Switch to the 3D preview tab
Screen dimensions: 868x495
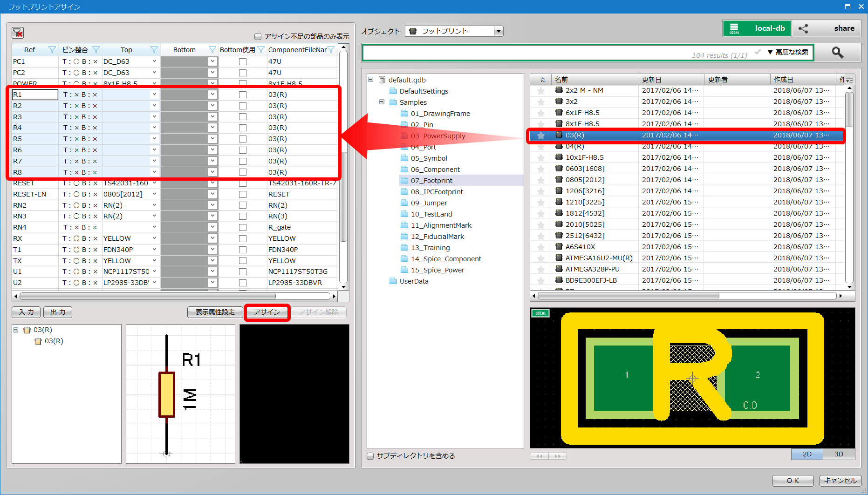839,454
